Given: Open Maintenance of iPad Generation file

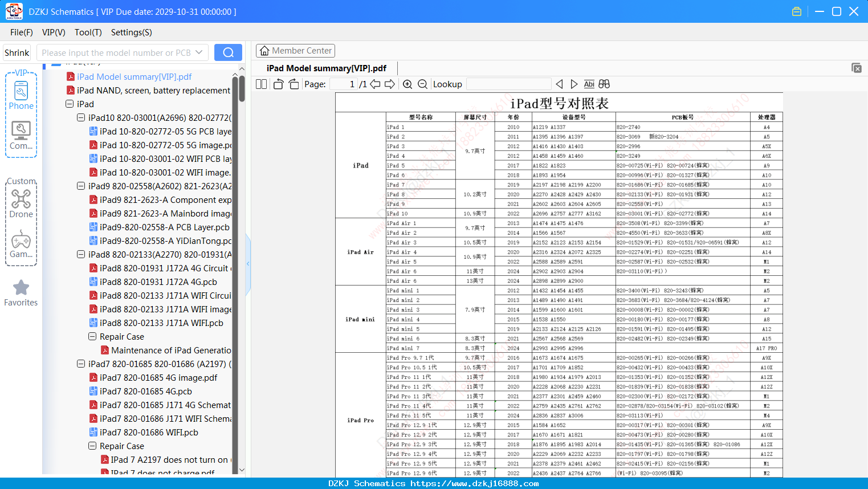Looking at the screenshot, I should point(172,351).
